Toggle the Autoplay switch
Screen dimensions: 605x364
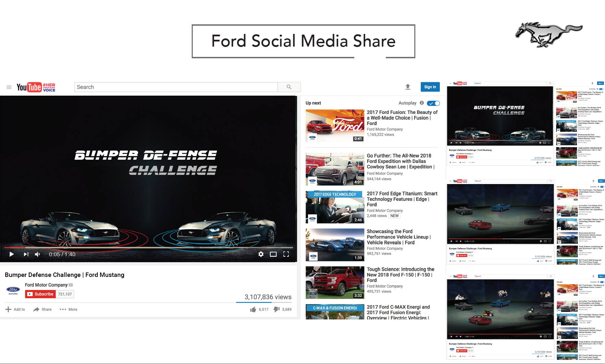tap(434, 103)
